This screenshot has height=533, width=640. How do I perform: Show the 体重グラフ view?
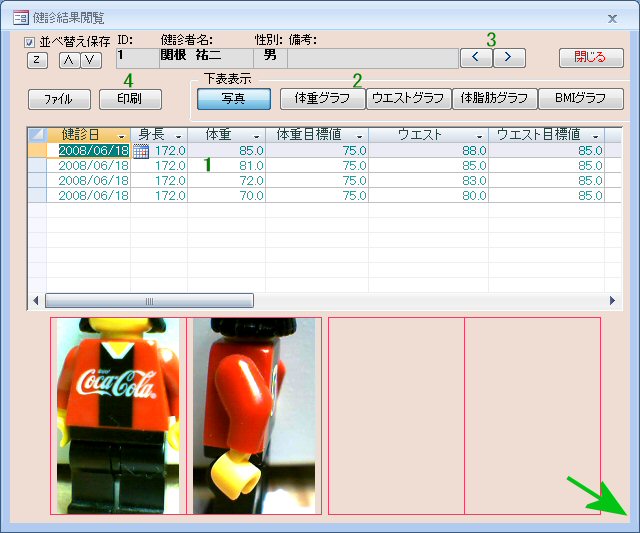[x=322, y=99]
